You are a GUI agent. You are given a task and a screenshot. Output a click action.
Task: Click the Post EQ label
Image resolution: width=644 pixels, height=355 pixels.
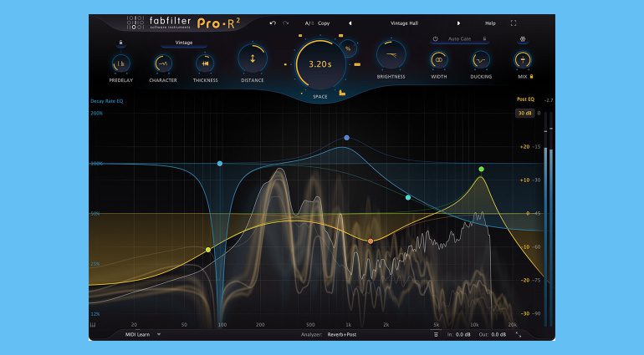525,99
